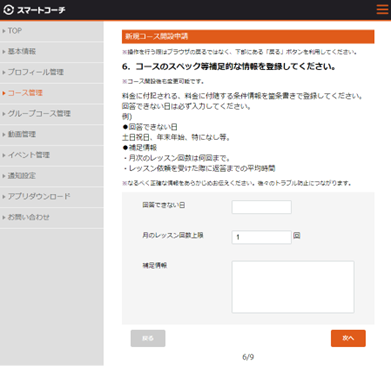
Task: Click the gray 戻る button
Action: (x=148, y=338)
